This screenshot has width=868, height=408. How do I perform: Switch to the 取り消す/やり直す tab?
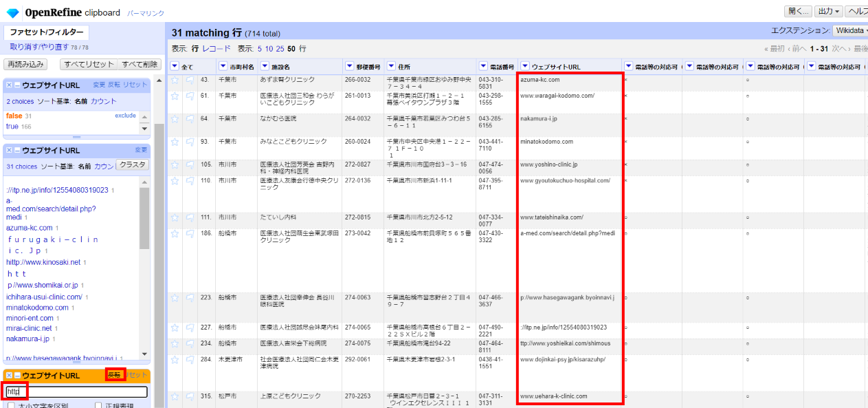point(39,47)
